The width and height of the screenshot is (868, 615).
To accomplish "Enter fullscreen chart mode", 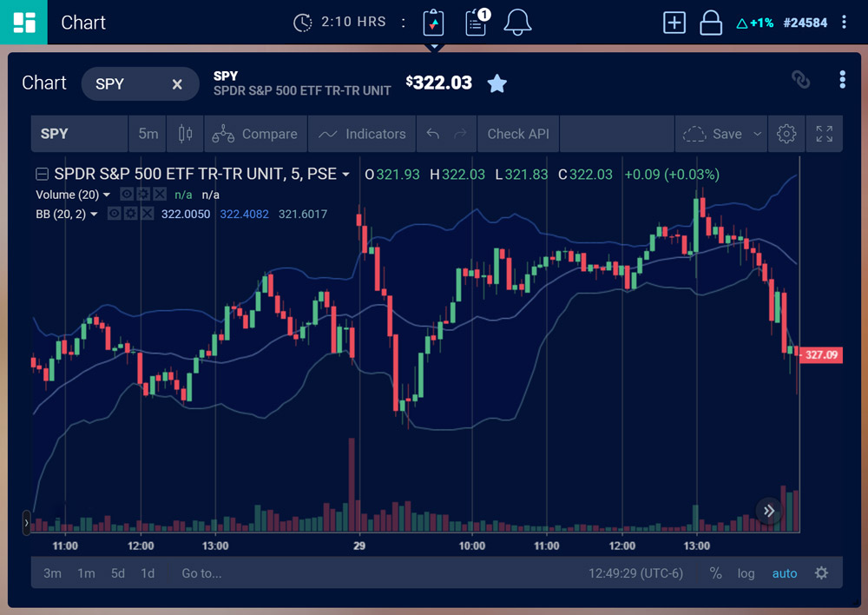I will (825, 134).
